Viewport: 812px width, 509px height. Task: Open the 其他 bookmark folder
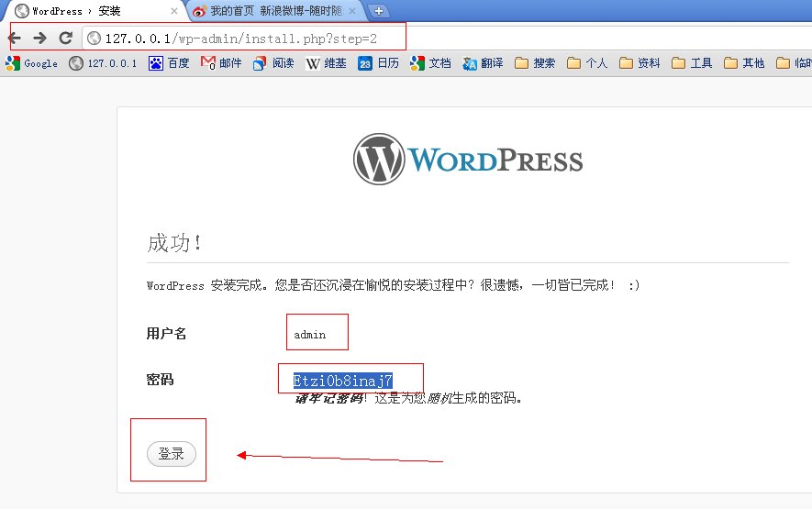click(744, 63)
